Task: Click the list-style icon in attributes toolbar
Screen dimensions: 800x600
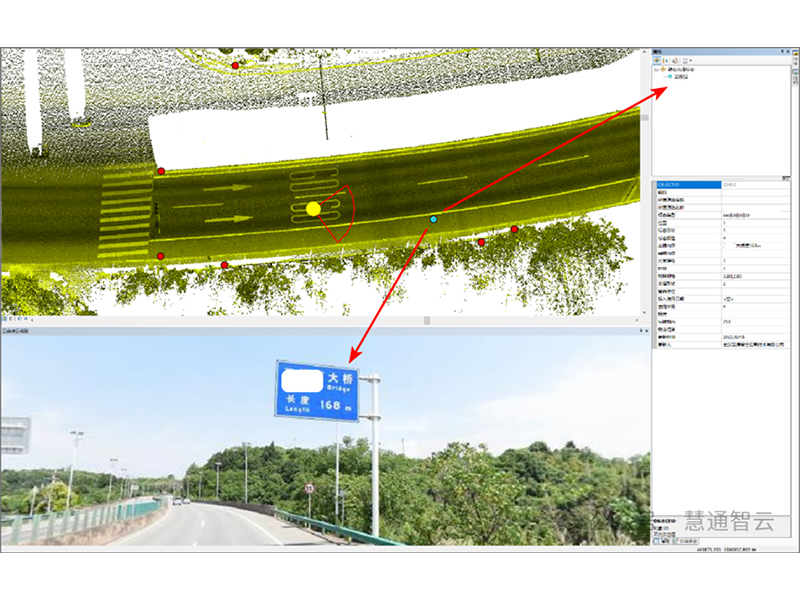Action: click(685, 61)
